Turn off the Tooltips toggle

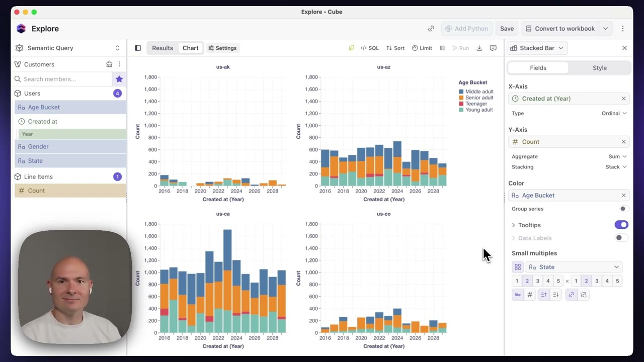[621, 225]
